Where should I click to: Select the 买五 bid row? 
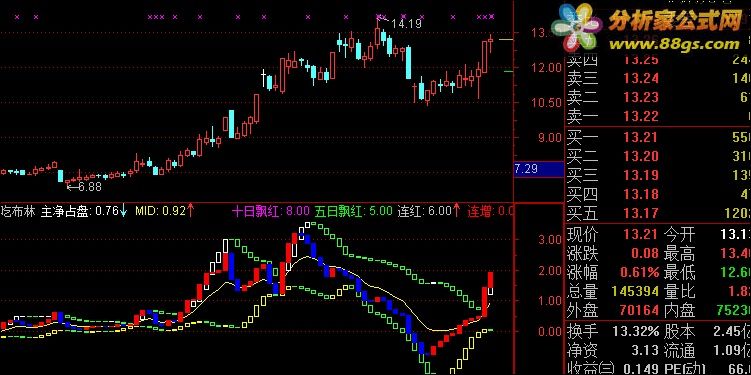tap(658, 213)
